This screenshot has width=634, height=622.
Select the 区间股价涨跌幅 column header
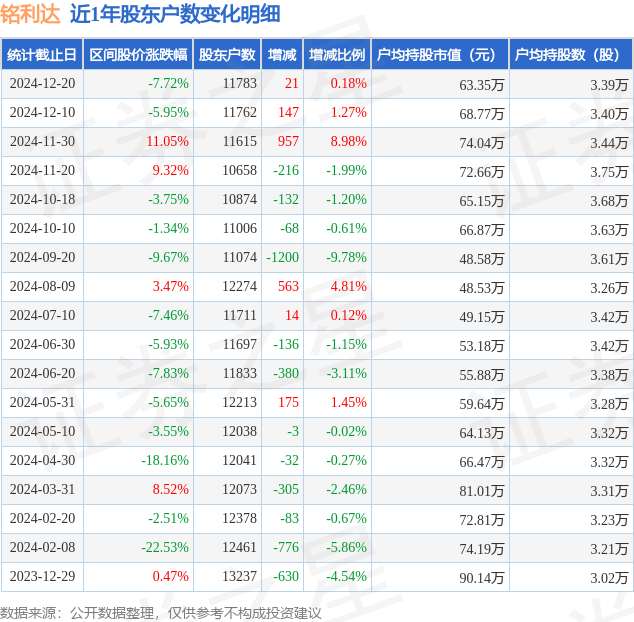[138, 55]
